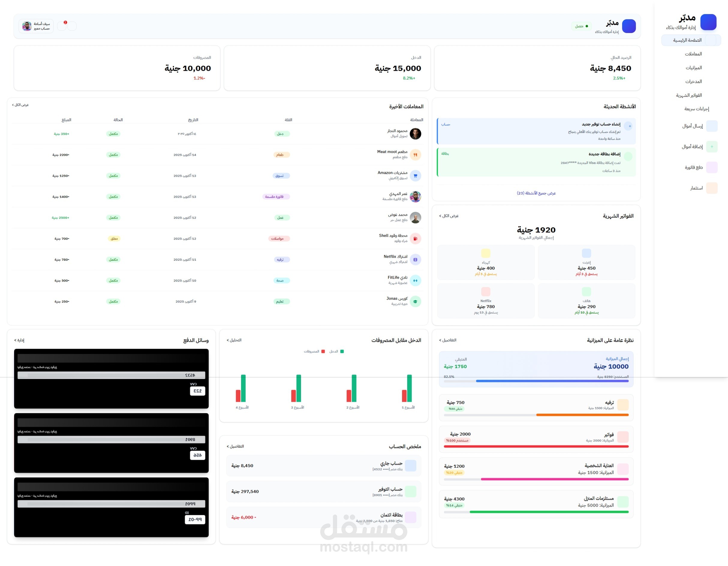
Task: Click the dumbbell icon for FitLife club
Action: pyautogui.click(x=415, y=281)
